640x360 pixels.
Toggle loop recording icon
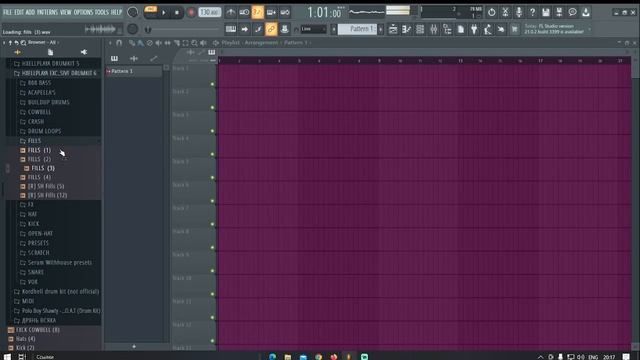[x=285, y=12]
